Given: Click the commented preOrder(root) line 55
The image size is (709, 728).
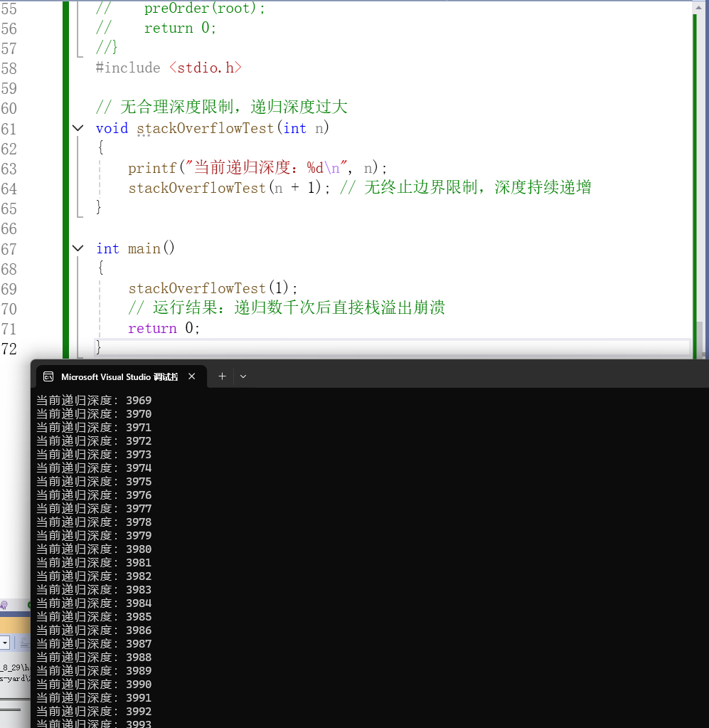Looking at the screenshot, I should pyautogui.click(x=181, y=9).
